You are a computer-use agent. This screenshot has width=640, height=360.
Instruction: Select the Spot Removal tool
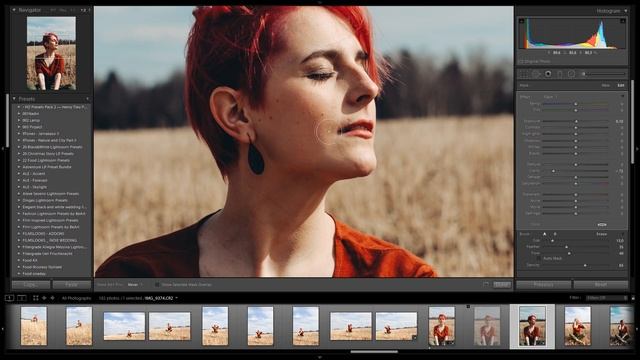(536, 74)
